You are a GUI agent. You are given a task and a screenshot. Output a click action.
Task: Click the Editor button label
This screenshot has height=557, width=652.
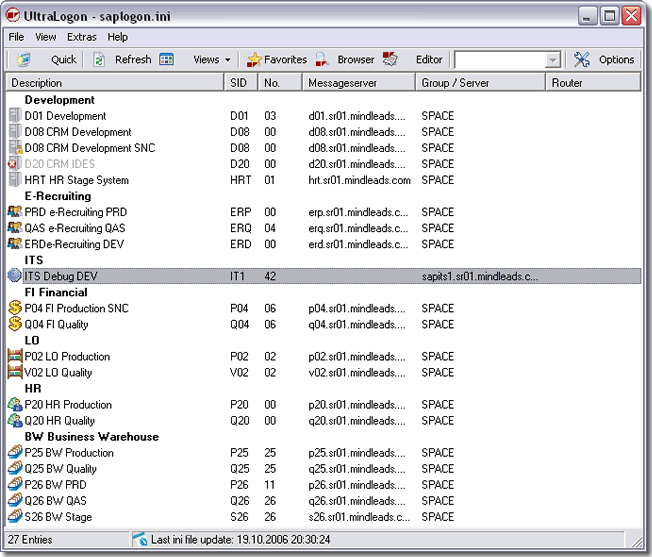(x=429, y=59)
